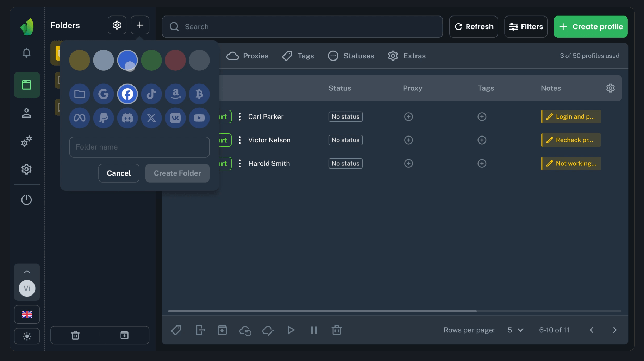Open the Filters panel
Viewport: 644px width, 361px height.
click(526, 27)
